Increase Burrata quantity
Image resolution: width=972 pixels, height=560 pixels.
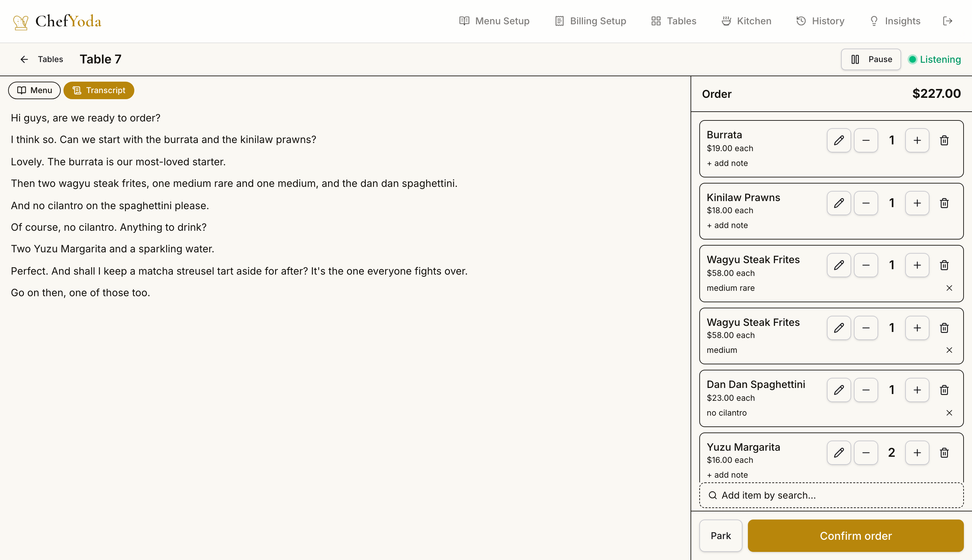coord(917,140)
